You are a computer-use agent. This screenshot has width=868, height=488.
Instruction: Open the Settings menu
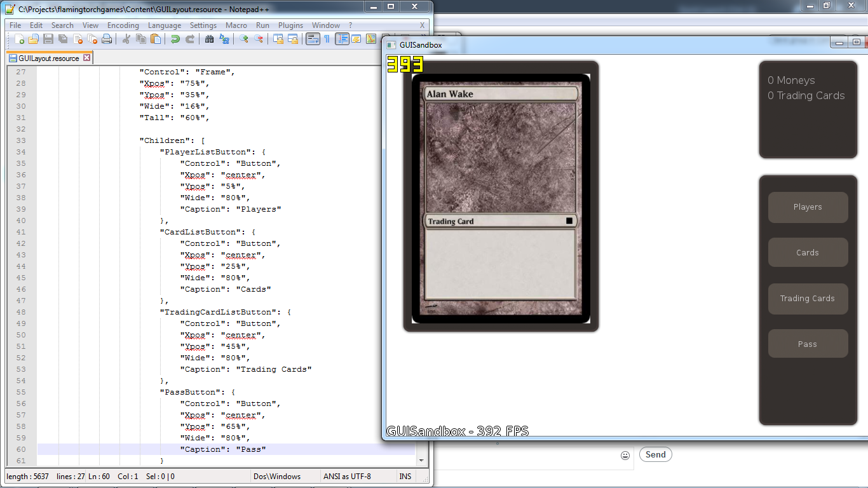203,25
